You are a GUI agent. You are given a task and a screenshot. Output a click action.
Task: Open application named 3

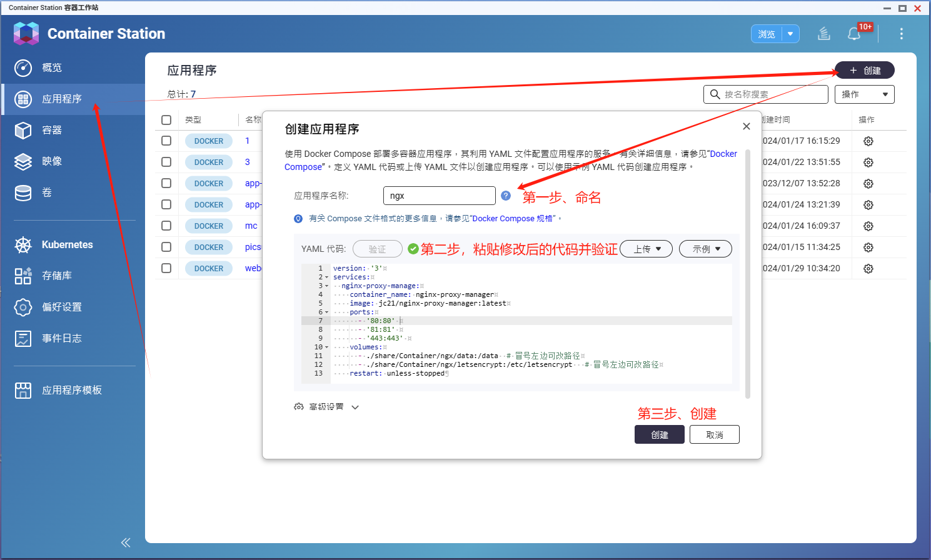[x=248, y=162]
